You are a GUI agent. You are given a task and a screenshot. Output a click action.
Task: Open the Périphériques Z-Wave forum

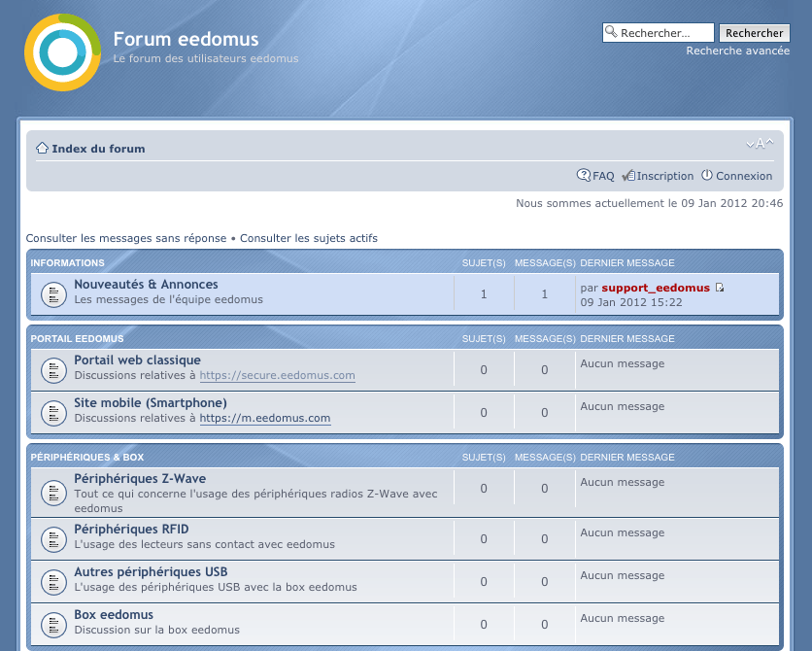click(x=140, y=479)
